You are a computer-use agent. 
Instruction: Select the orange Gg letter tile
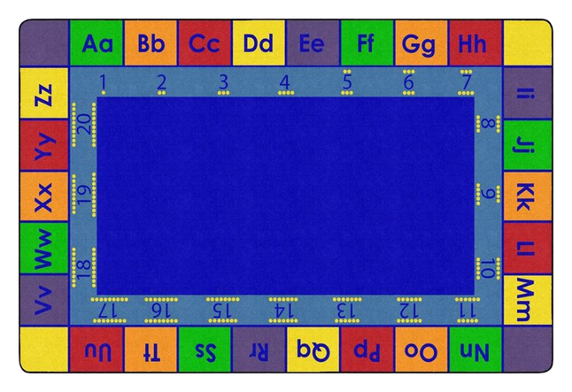(x=420, y=43)
